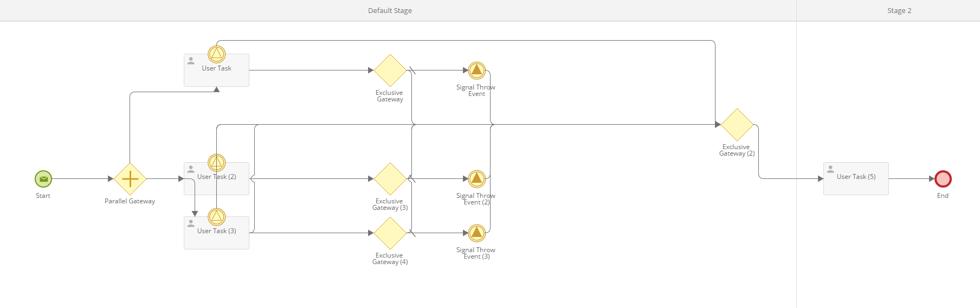Select the red End event circle
Screen dimensions: 980x308
coord(943,178)
